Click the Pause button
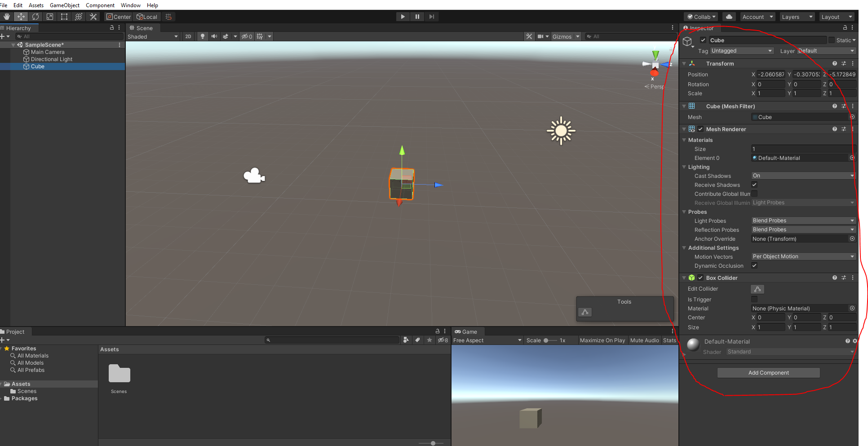868x446 pixels. coord(417,17)
